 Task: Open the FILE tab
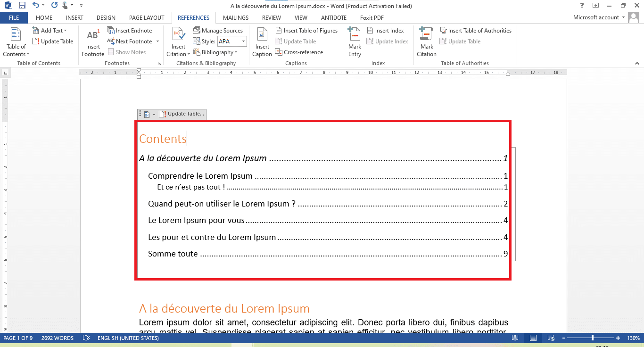14,18
